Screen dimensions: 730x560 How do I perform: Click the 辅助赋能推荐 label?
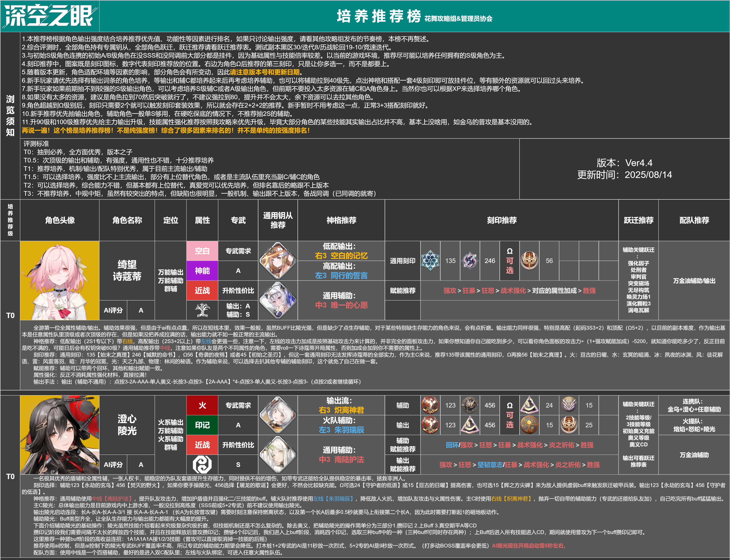pos(403,445)
